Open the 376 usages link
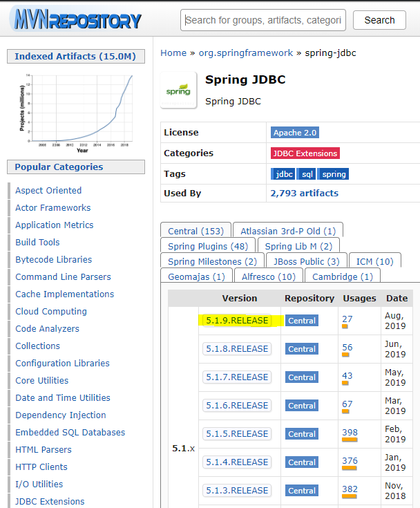 tap(350, 461)
